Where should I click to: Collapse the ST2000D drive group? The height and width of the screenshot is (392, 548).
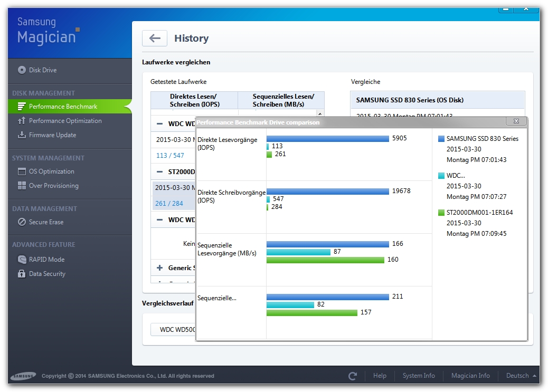coord(160,171)
